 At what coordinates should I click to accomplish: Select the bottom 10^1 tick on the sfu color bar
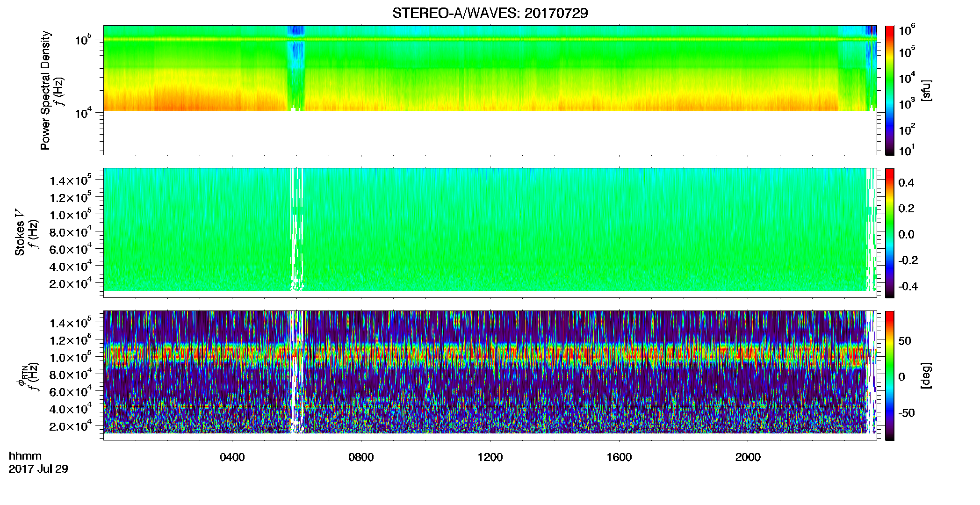[907, 150]
